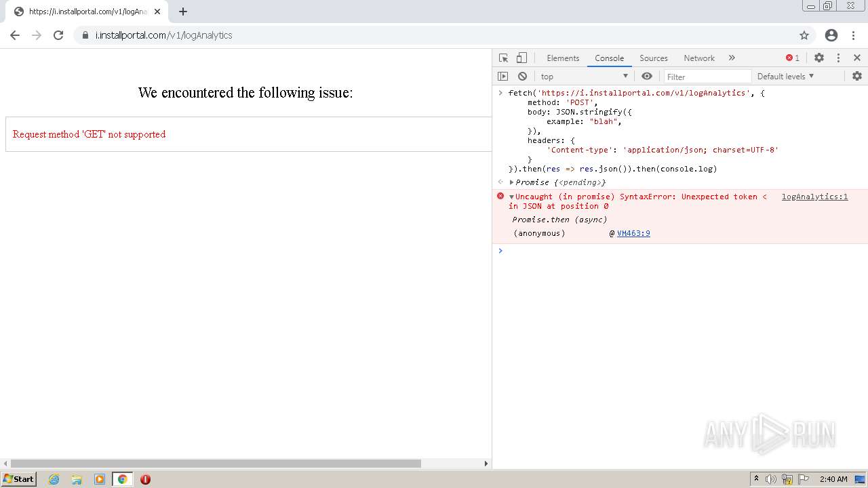Open Internet Explorer from the taskbar
Viewport: 868px width, 488px height.
54,479
